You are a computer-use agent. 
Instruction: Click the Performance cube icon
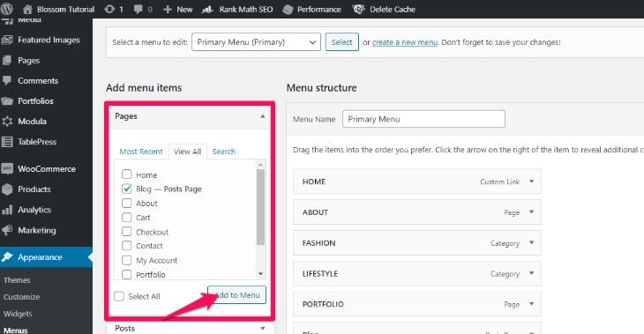(288, 10)
